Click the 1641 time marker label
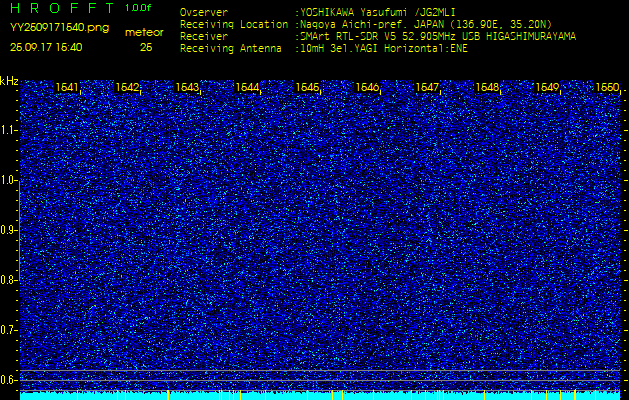 [x=67, y=87]
